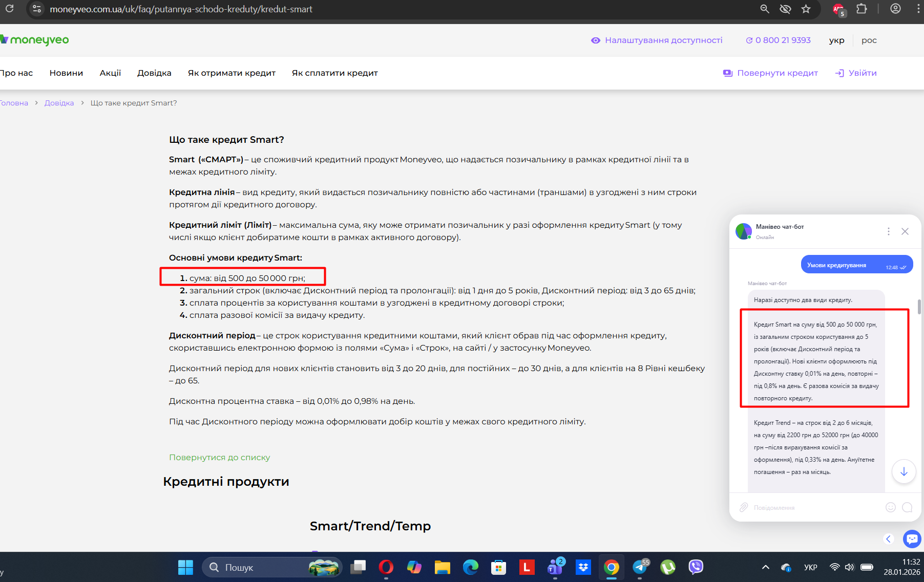Open the ad blocker extension icon
The height and width of the screenshot is (582, 924).
point(839,9)
